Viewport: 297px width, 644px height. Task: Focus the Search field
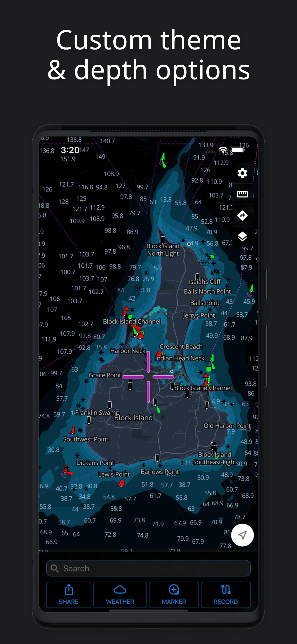click(x=148, y=568)
